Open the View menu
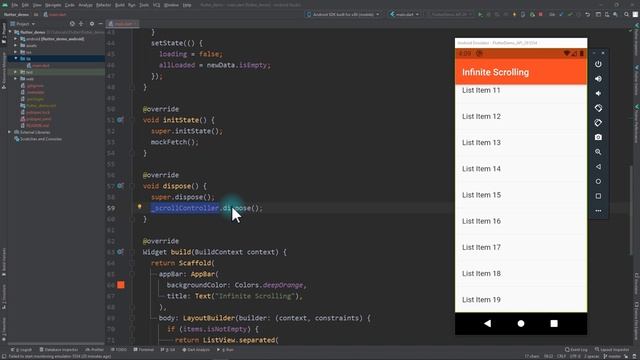 point(37,5)
